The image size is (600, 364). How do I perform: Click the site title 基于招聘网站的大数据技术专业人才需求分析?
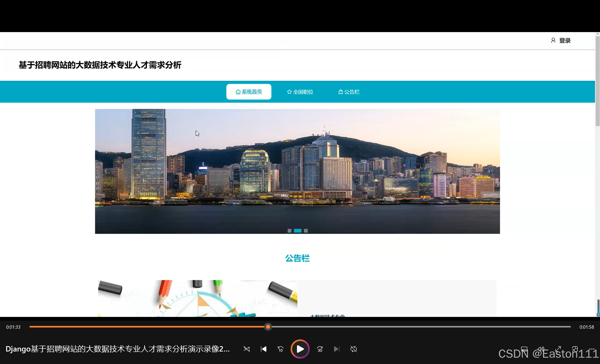[x=100, y=65]
